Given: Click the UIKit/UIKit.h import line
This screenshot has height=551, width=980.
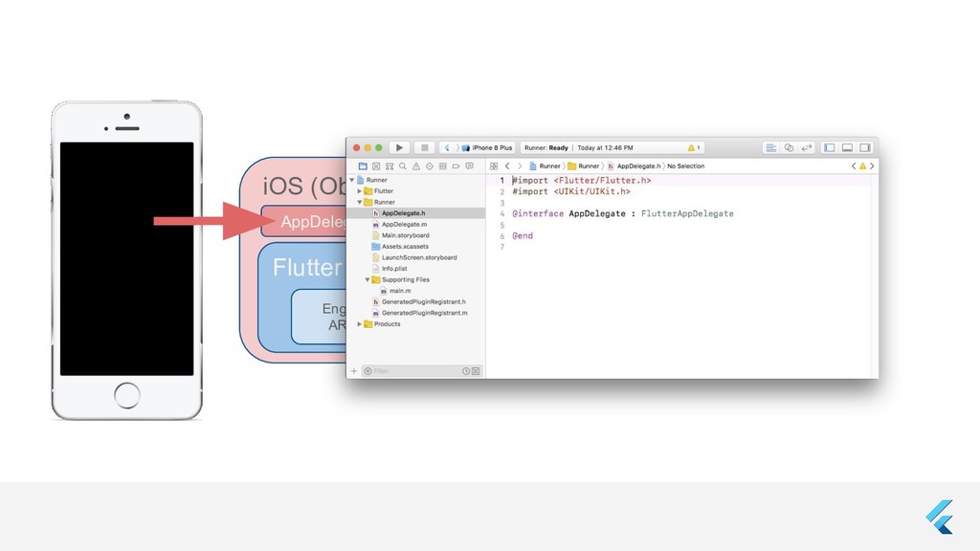Looking at the screenshot, I should point(571,191).
